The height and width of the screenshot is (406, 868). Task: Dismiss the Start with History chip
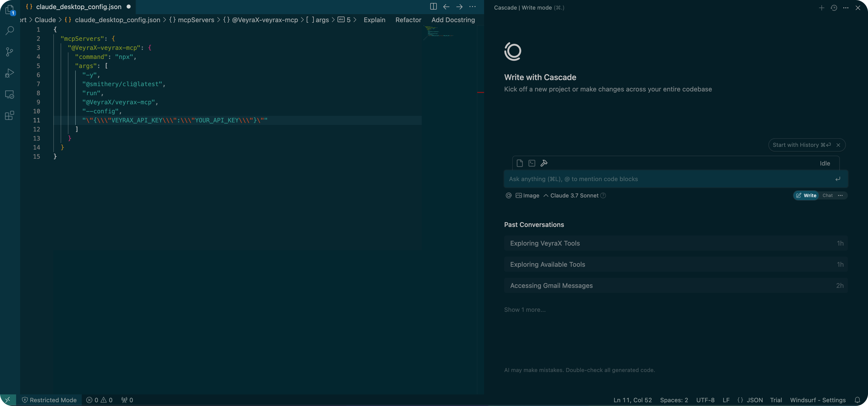[x=838, y=145]
